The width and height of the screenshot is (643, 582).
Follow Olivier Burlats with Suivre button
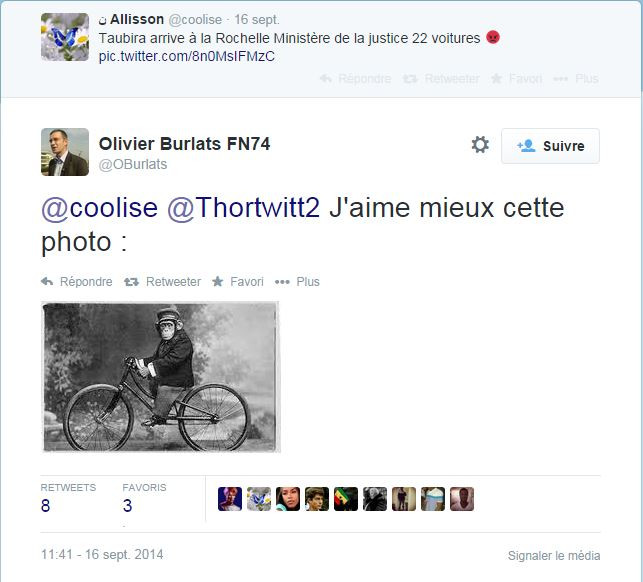click(x=550, y=146)
